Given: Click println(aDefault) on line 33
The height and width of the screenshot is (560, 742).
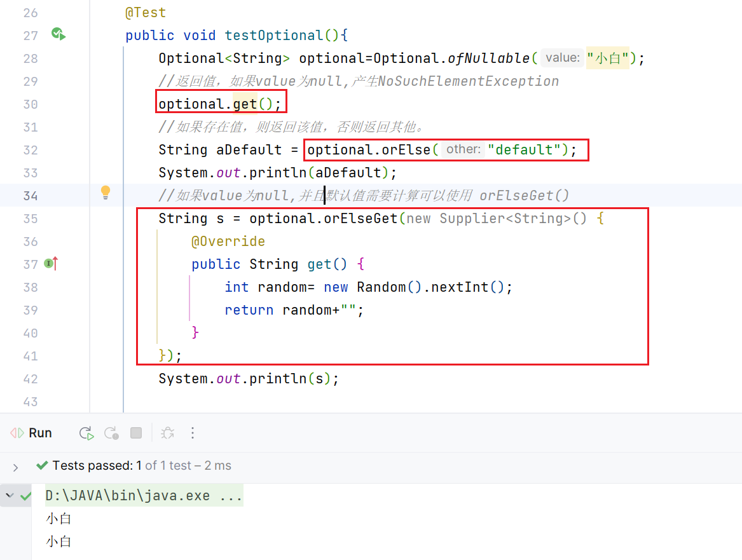Looking at the screenshot, I should pos(319,173).
